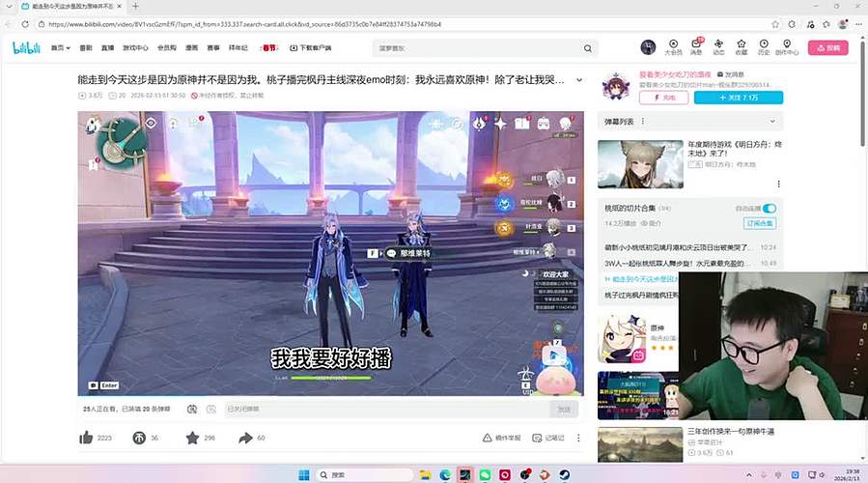The width and height of the screenshot is (868, 483).
Task: Expand the 弹幕列表 danmaku list chevron
Action: pyautogui.click(x=772, y=122)
